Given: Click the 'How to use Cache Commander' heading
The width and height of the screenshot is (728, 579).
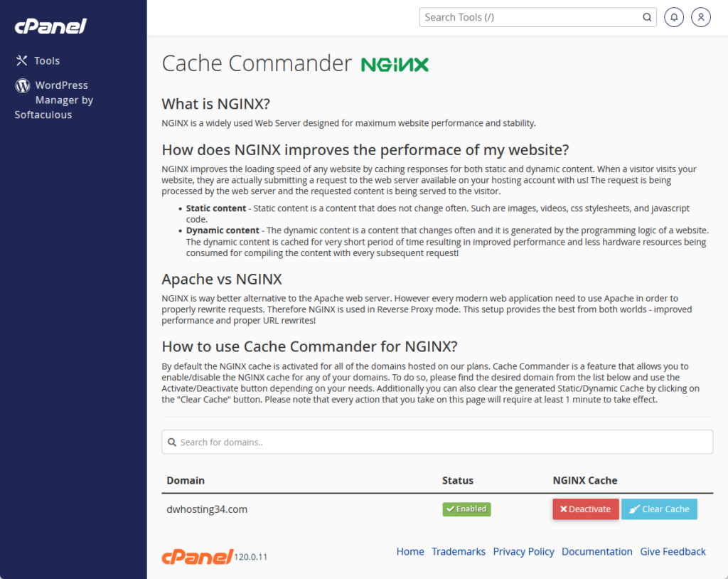Looking at the screenshot, I should click(x=310, y=346).
